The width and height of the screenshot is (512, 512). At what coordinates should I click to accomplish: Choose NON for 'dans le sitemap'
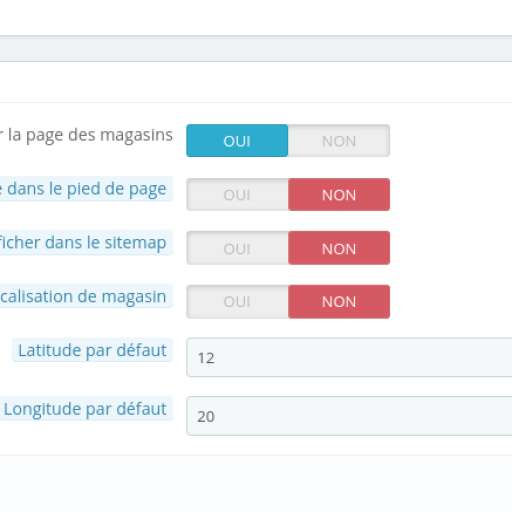pos(339,248)
